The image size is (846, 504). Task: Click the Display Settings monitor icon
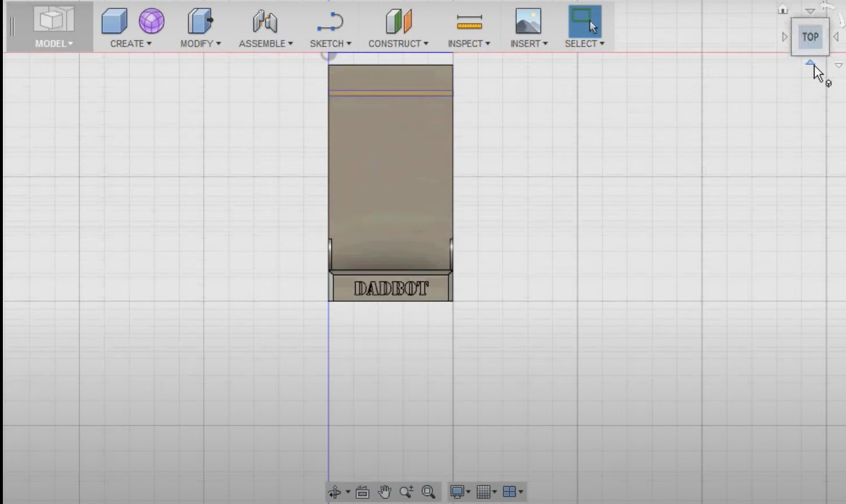pyautogui.click(x=457, y=491)
